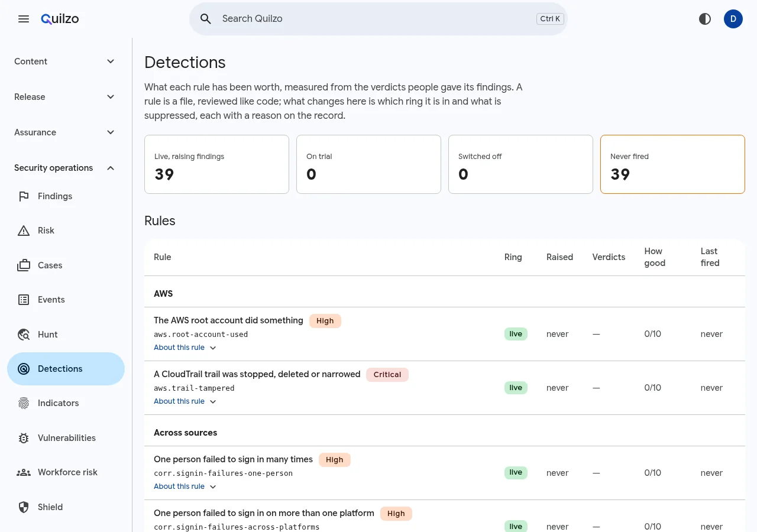Focus the Search Quilzo field
This screenshot has height=532, width=757.
point(378,19)
